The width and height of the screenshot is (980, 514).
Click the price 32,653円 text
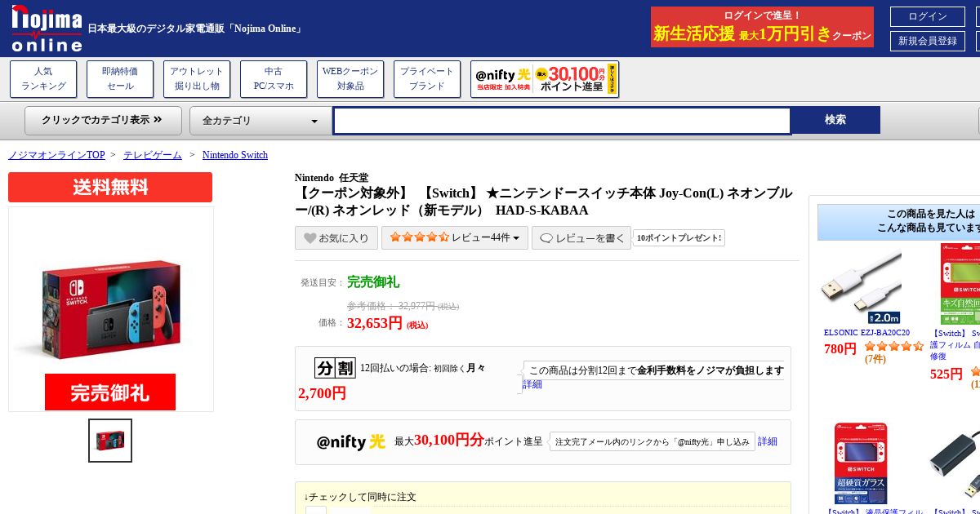click(x=375, y=323)
